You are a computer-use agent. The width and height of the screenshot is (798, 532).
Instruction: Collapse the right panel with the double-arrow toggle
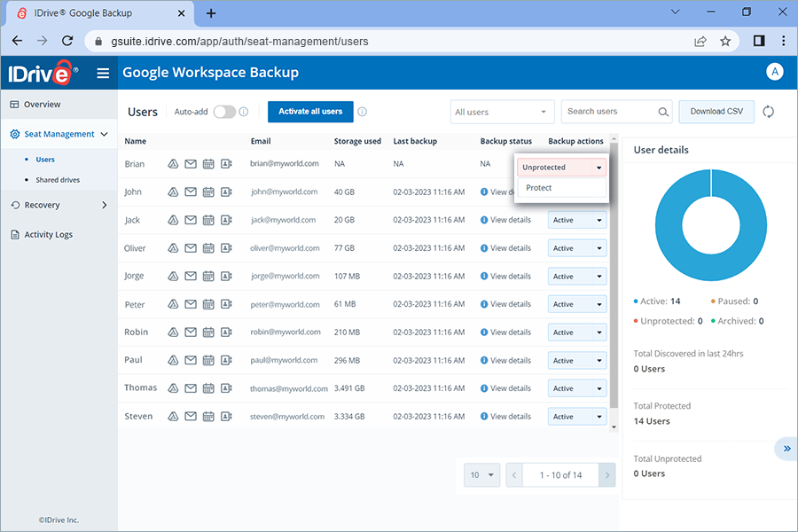tap(786, 449)
